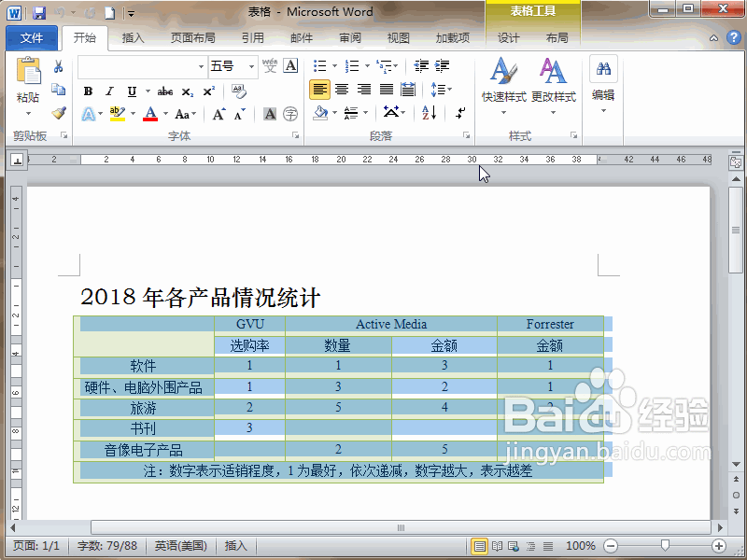Move the zoom slider handle

click(x=665, y=544)
